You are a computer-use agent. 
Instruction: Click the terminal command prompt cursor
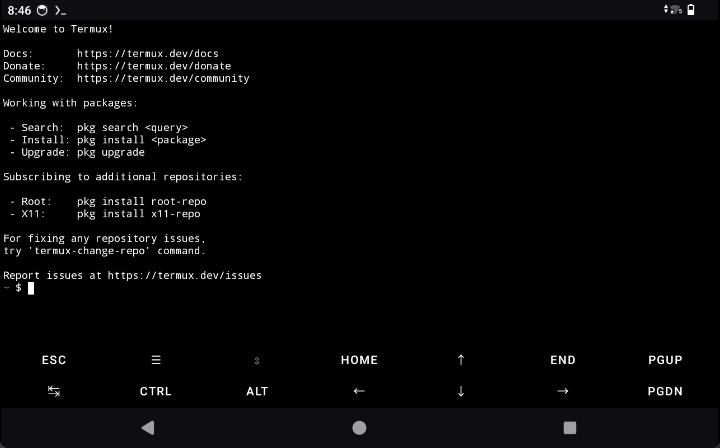pos(31,288)
